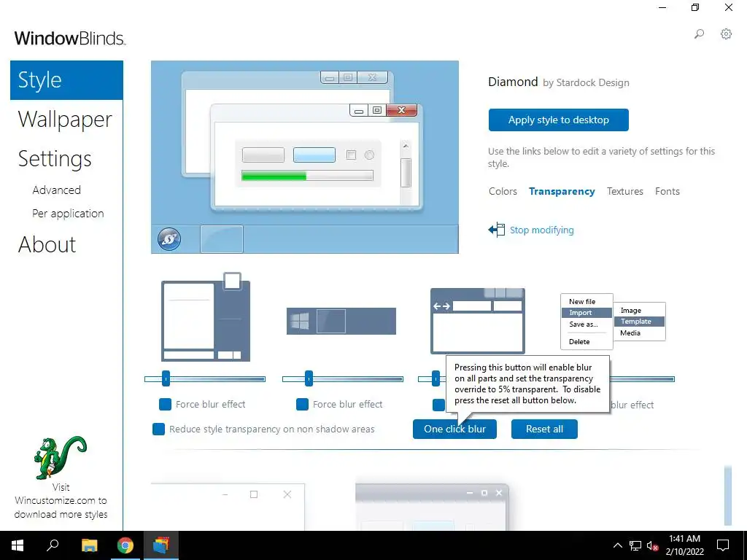Select the Colors tab
Image resolution: width=747 pixels, height=560 pixels.
point(503,192)
